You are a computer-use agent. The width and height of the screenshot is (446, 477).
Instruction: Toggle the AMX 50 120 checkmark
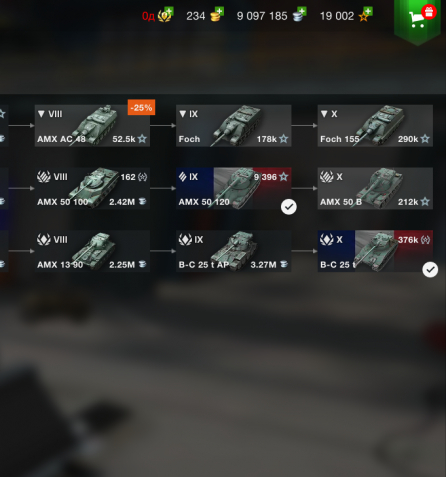[x=289, y=207]
